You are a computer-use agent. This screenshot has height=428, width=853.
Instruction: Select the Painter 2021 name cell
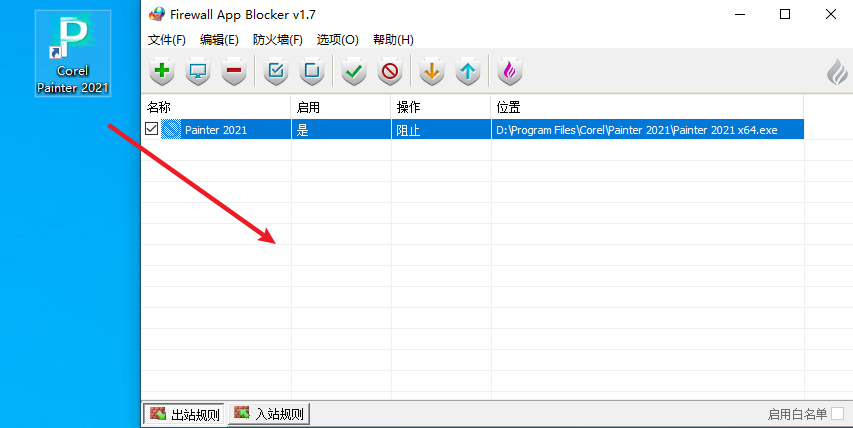tap(216, 130)
